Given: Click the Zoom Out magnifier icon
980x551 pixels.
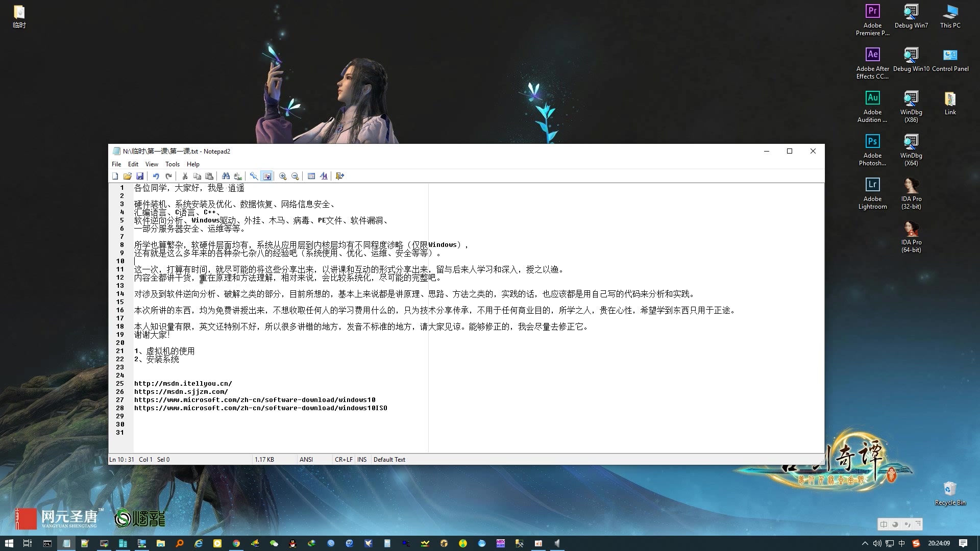Looking at the screenshot, I should coord(295,176).
